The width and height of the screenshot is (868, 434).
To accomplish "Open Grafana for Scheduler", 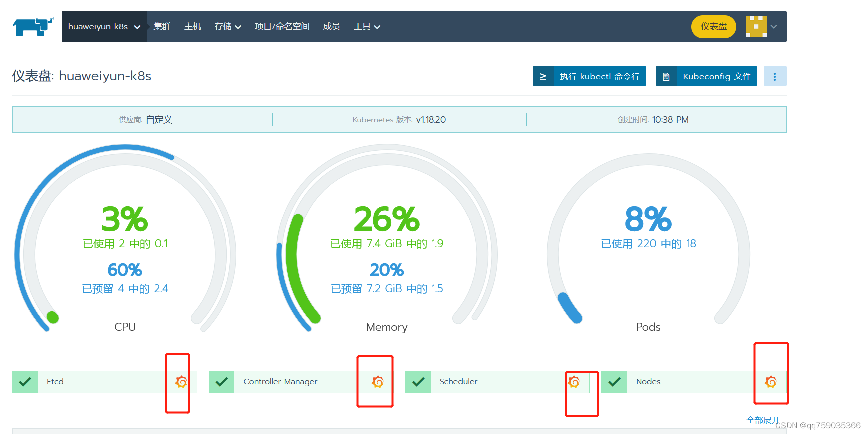I will (x=574, y=382).
